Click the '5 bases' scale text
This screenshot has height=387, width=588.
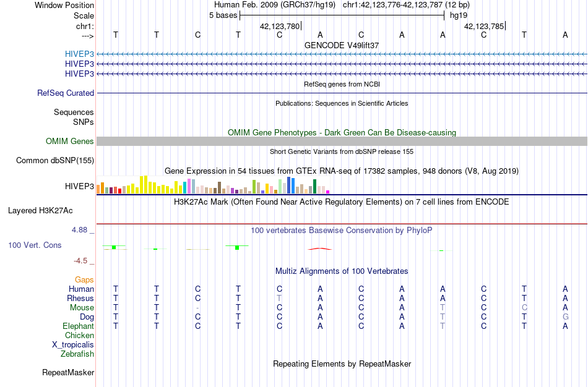(x=223, y=15)
